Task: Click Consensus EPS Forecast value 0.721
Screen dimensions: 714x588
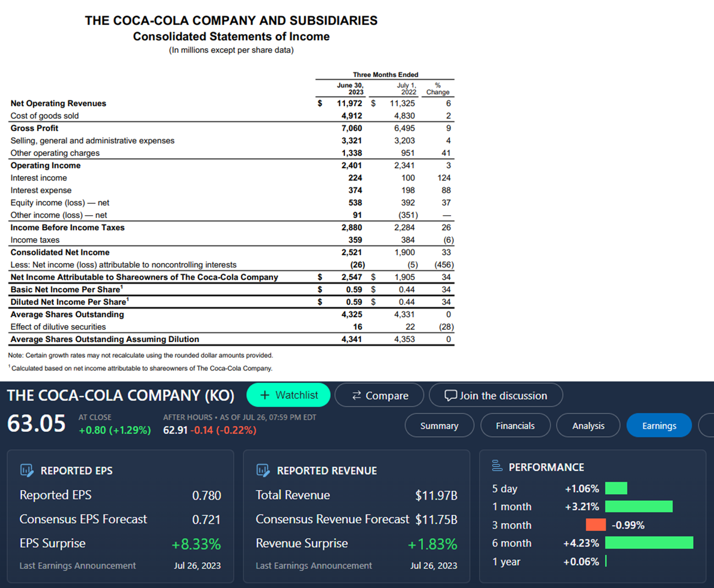Action: tap(206, 520)
